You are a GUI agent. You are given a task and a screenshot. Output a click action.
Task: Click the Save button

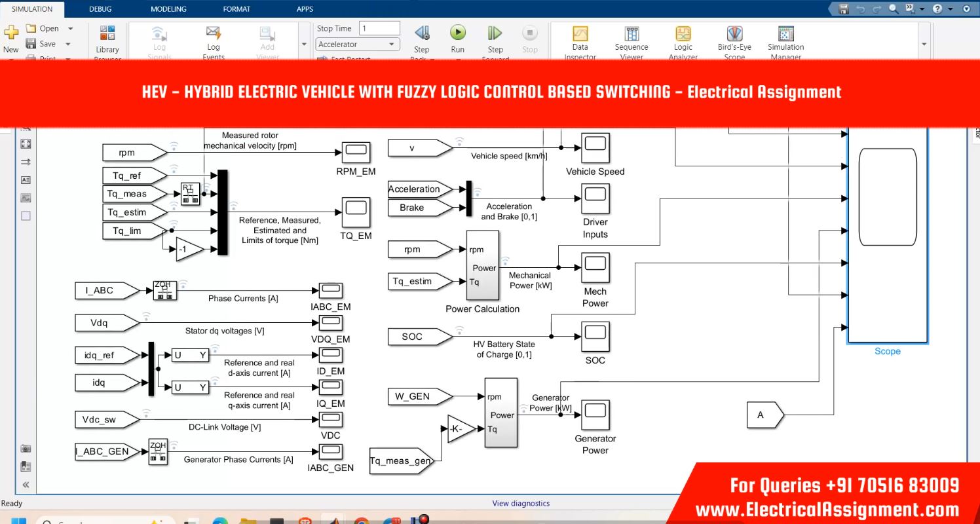tap(41, 44)
